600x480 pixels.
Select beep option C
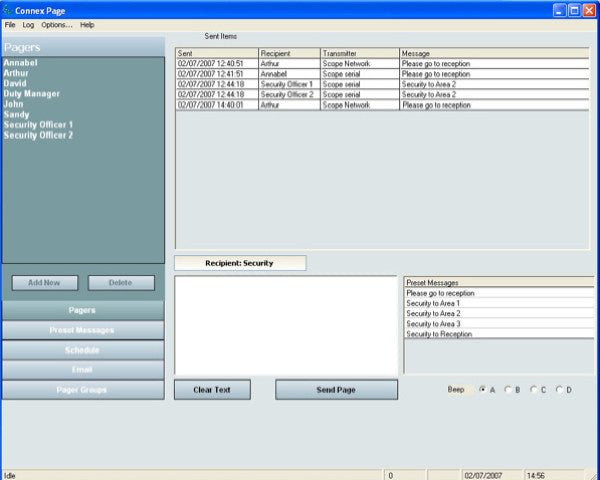coord(534,389)
